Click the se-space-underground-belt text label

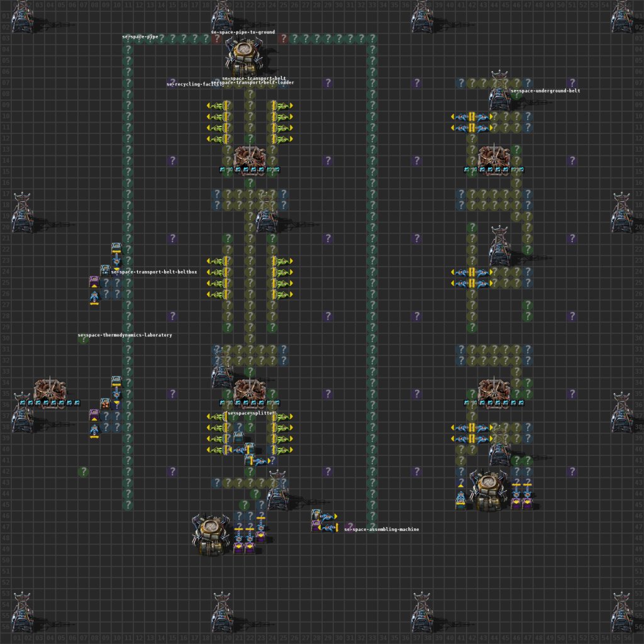[546, 90]
